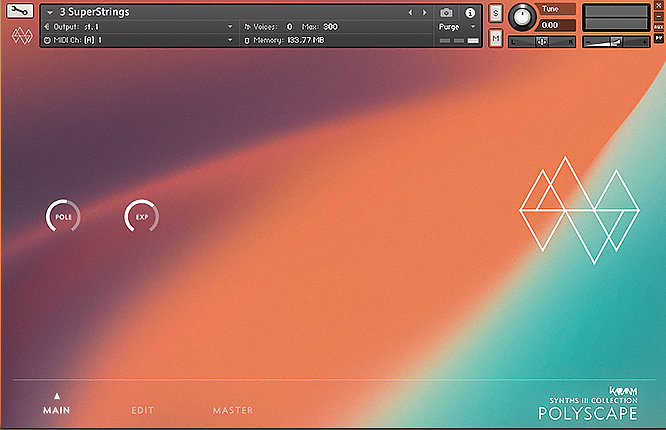Load the previous instrument with left arrow
This screenshot has width=666, height=430.
[410, 13]
